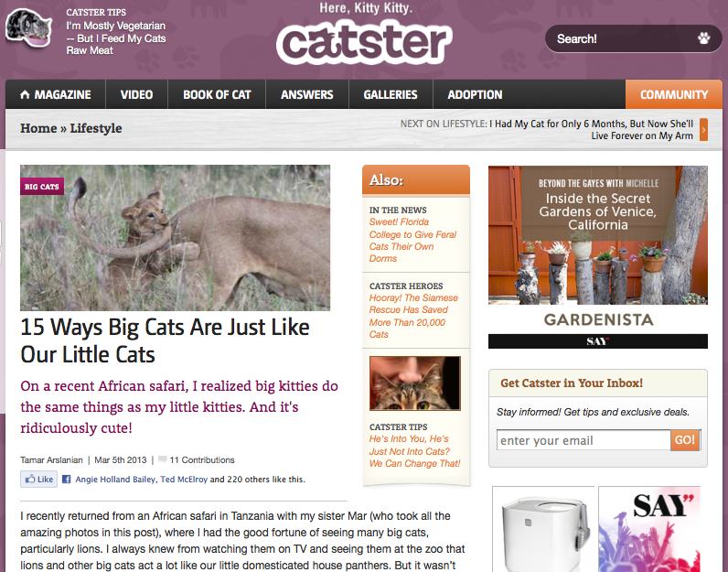Click the Lifestyle breadcrumb link
Viewport: 728px width, 572px height.
tap(96, 128)
